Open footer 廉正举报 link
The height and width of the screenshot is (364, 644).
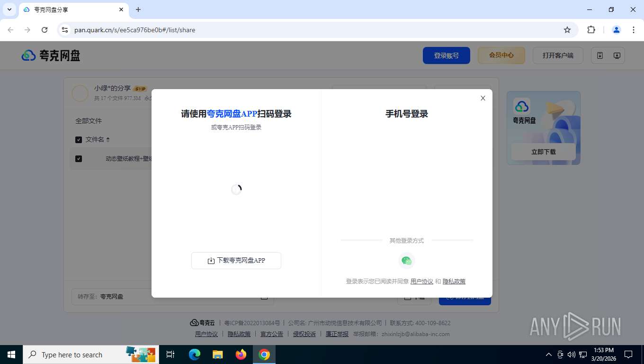337,334
